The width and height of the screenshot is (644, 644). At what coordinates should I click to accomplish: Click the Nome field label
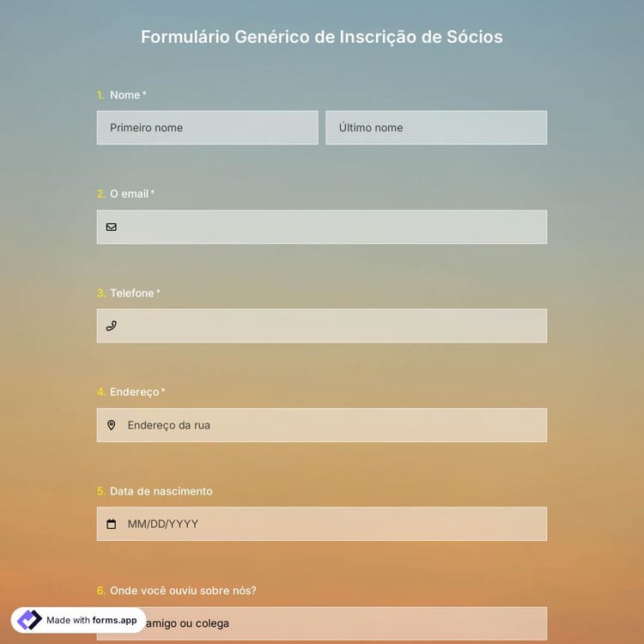click(125, 94)
